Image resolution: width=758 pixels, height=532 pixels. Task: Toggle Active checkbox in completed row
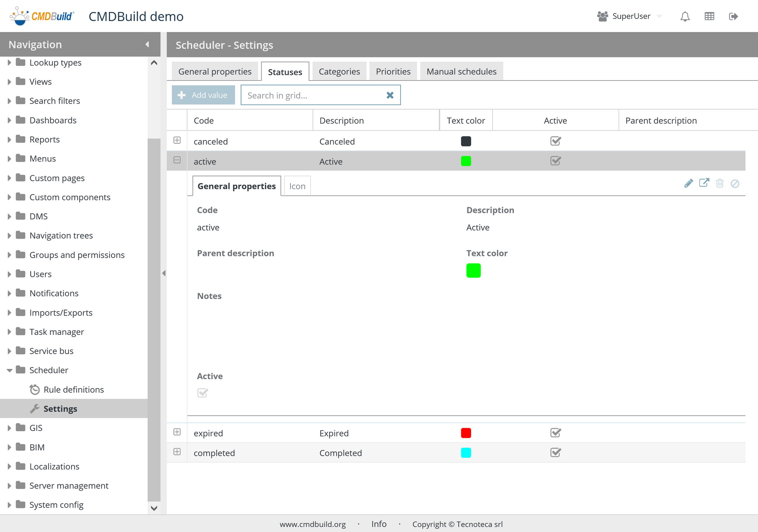click(555, 452)
